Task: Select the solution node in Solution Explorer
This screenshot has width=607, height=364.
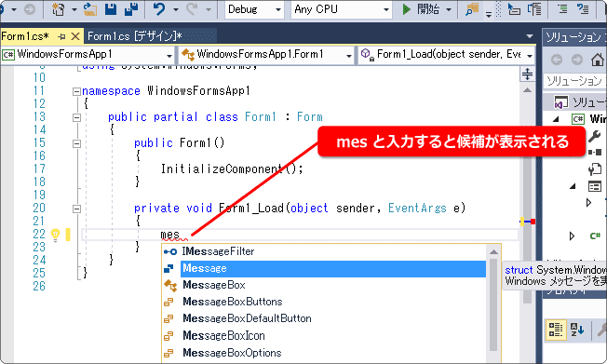Action: click(580, 102)
